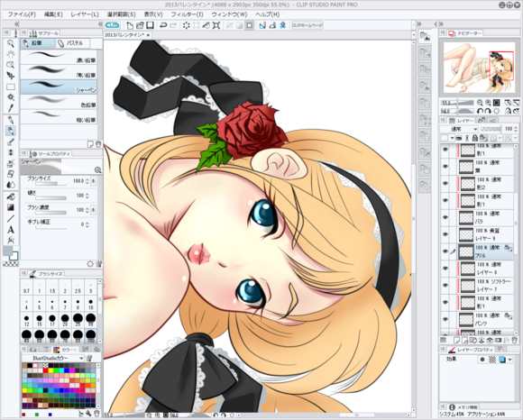Click the Navigator preview thumbnail
Viewport: 523px width, 420px height.
click(x=479, y=68)
